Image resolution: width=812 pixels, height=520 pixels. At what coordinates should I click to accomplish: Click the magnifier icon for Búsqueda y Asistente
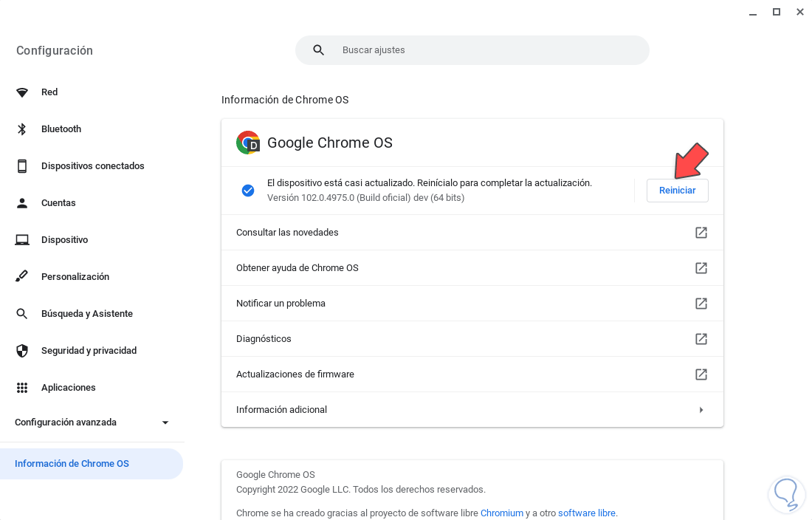22,314
